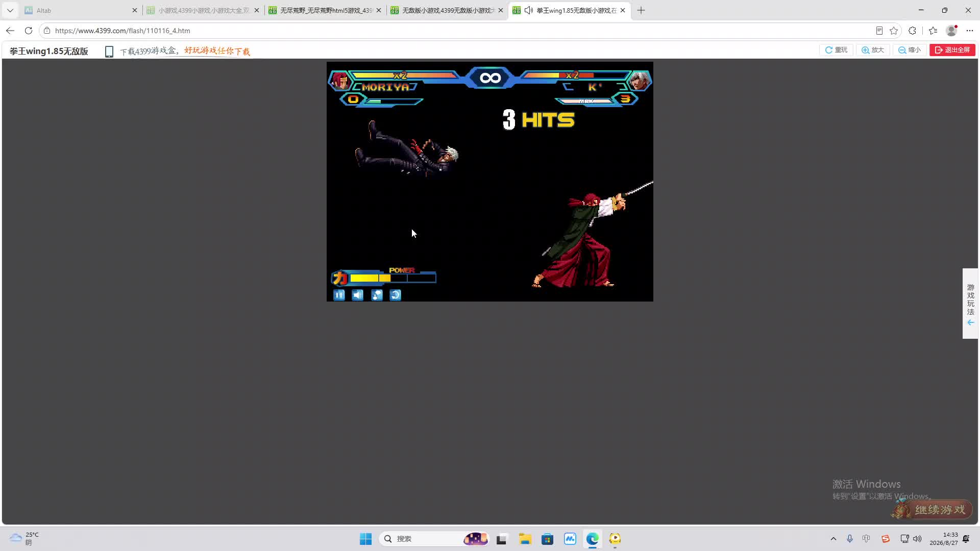Open File Explorer from the taskbar
Viewport: 980px width, 551px height.
(x=525, y=539)
